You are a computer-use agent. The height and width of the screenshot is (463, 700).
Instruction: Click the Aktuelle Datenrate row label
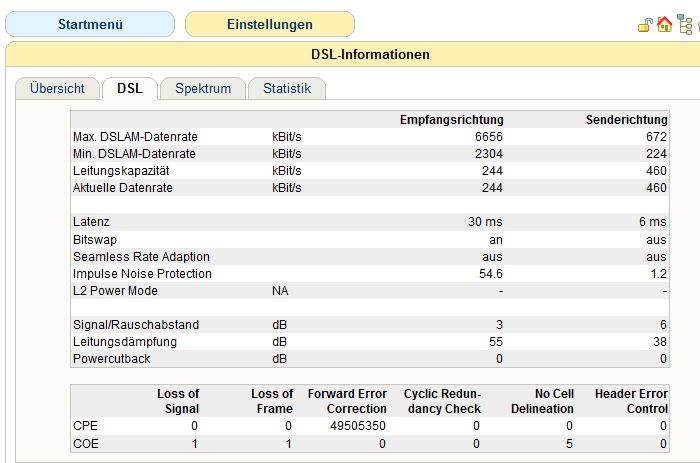(x=123, y=188)
